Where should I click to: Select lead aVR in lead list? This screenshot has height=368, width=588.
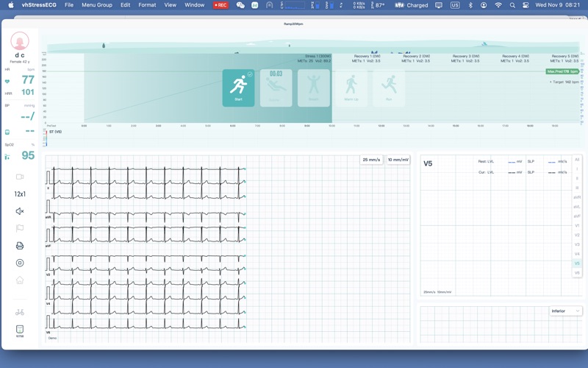click(577, 197)
